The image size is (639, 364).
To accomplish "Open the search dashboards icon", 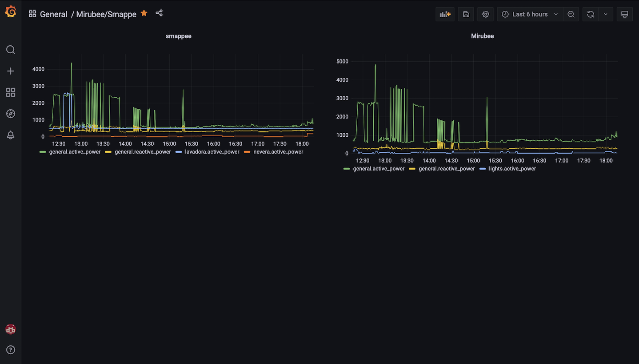I will click(11, 50).
